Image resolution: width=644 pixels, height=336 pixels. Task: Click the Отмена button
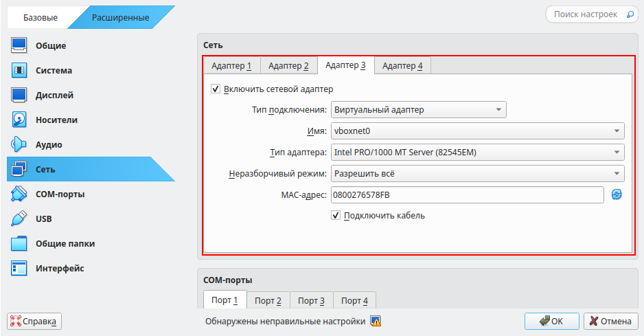[611, 321]
